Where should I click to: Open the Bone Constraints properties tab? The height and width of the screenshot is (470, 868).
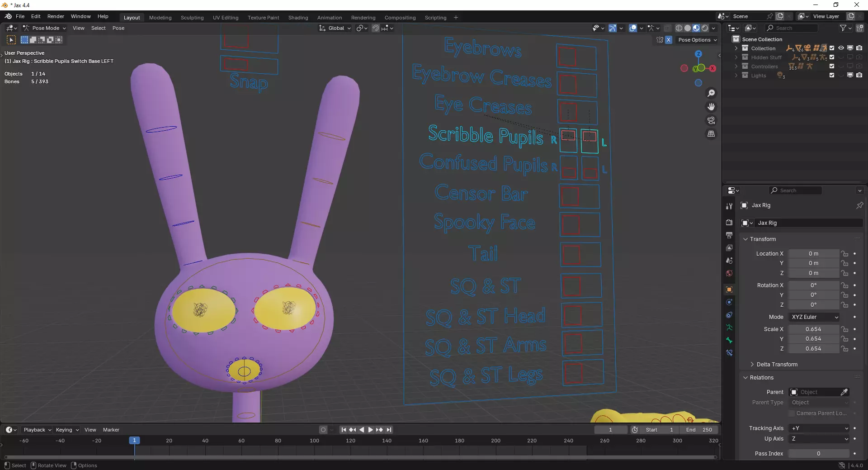[x=729, y=353]
